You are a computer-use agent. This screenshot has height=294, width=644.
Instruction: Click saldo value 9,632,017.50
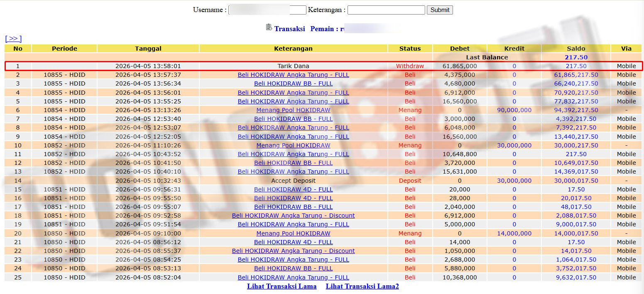pos(576,277)
